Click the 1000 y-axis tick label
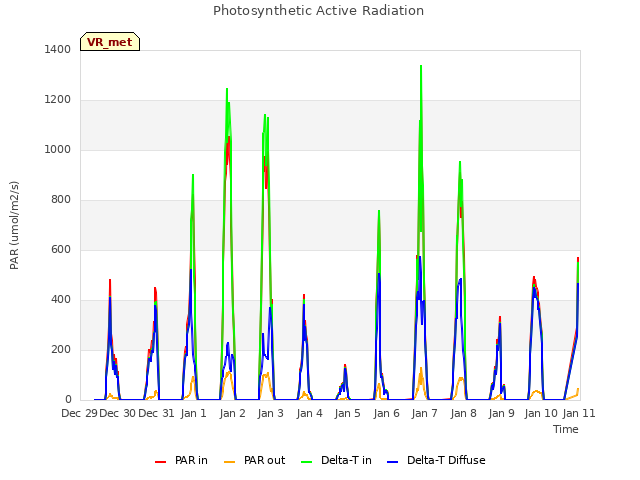Screen dimensions: 640x480 click(58, 149)
